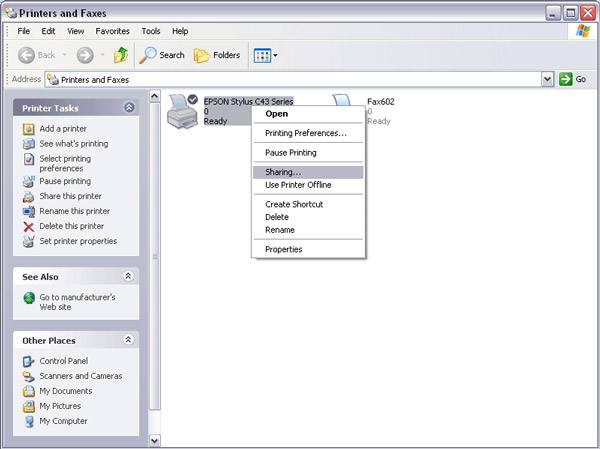Click the Scanners and Cameras icon
This screenshot has width=600, height=449.
click(x=29, y=376)
